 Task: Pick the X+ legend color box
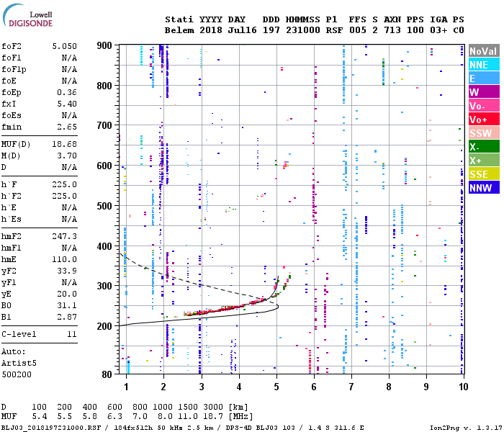(484, 161)
